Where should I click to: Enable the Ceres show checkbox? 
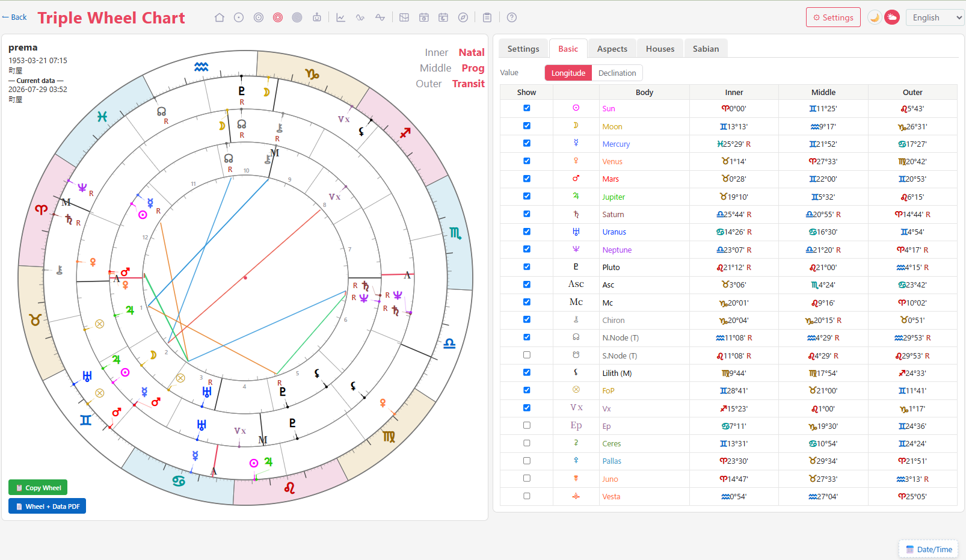(526, 443)
